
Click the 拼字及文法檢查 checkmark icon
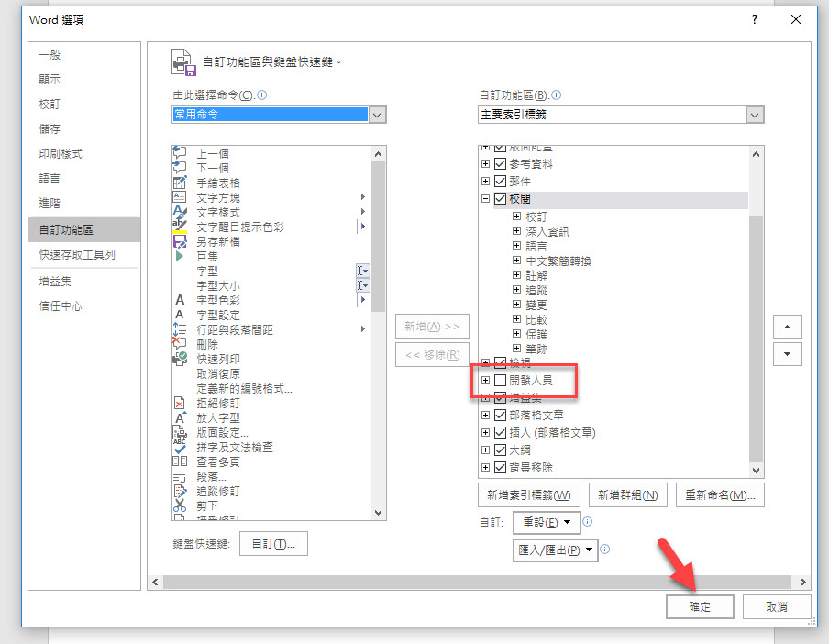coord(180,449)
